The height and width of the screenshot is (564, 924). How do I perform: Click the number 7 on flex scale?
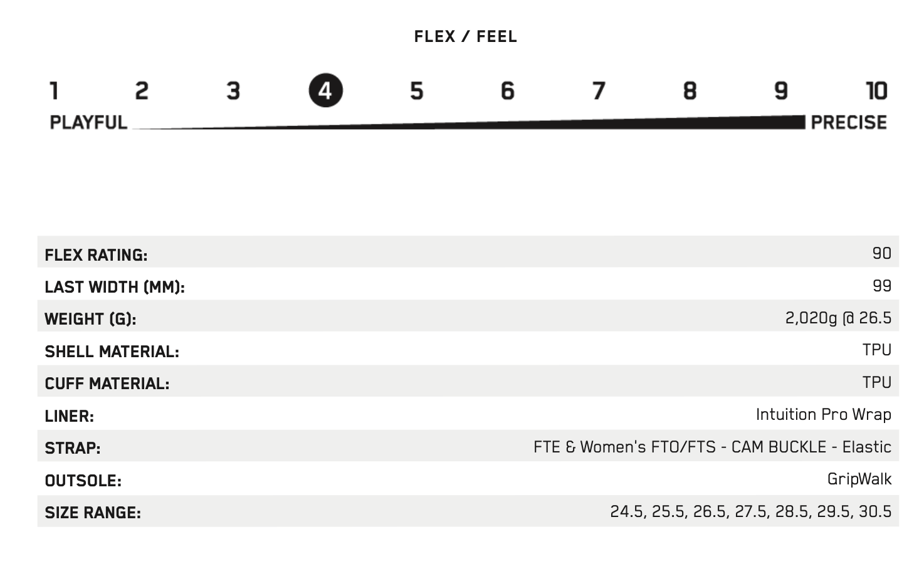(599, 91)
